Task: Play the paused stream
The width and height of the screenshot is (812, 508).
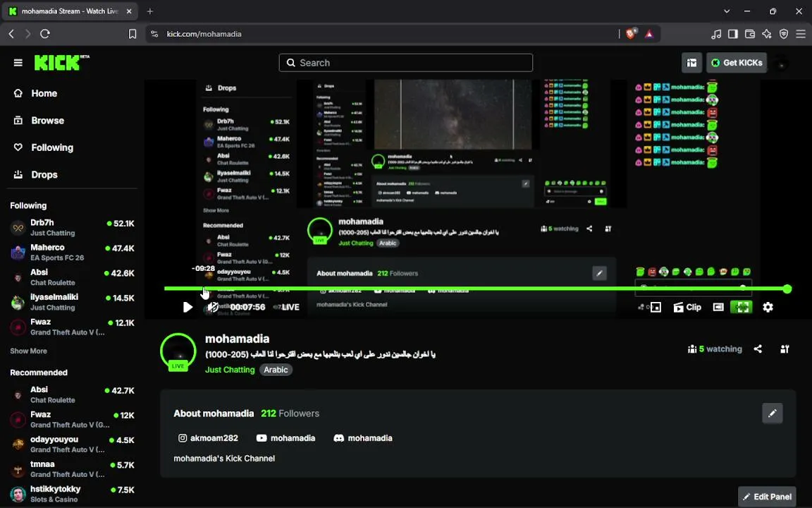Action: tap(187, 308)
